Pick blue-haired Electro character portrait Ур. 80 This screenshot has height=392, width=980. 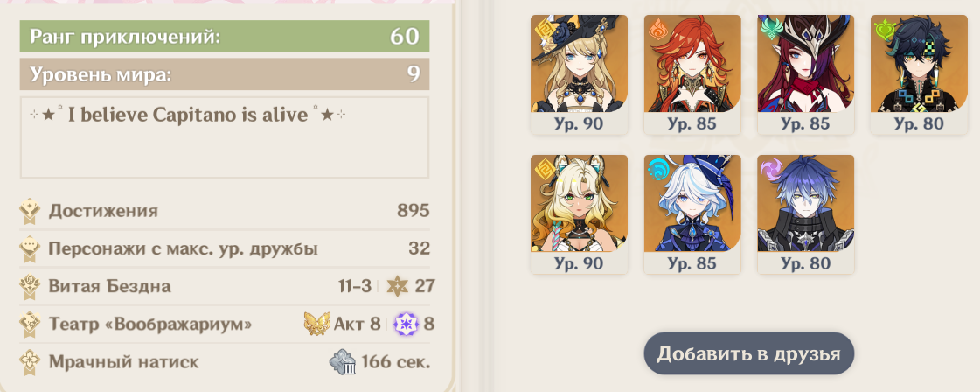click(x=806, y=214)
